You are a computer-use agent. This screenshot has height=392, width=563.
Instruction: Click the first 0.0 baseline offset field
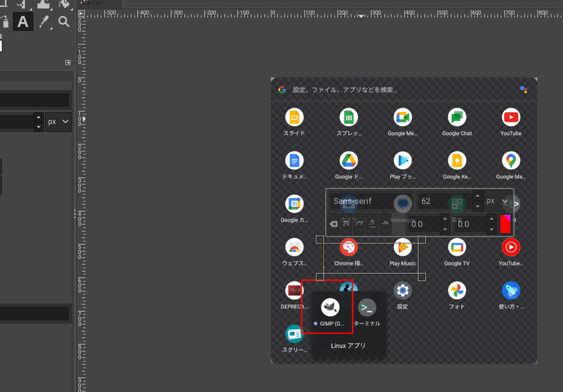click(x=424, y=224)
